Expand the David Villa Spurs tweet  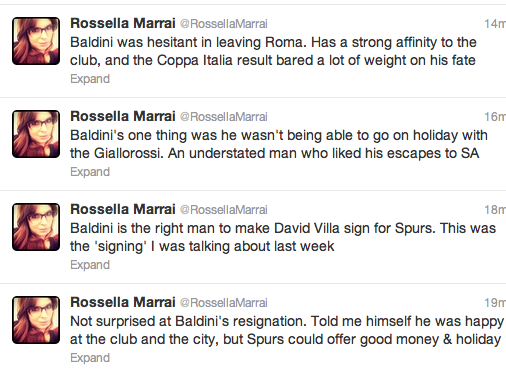click(x=90, y=265)
